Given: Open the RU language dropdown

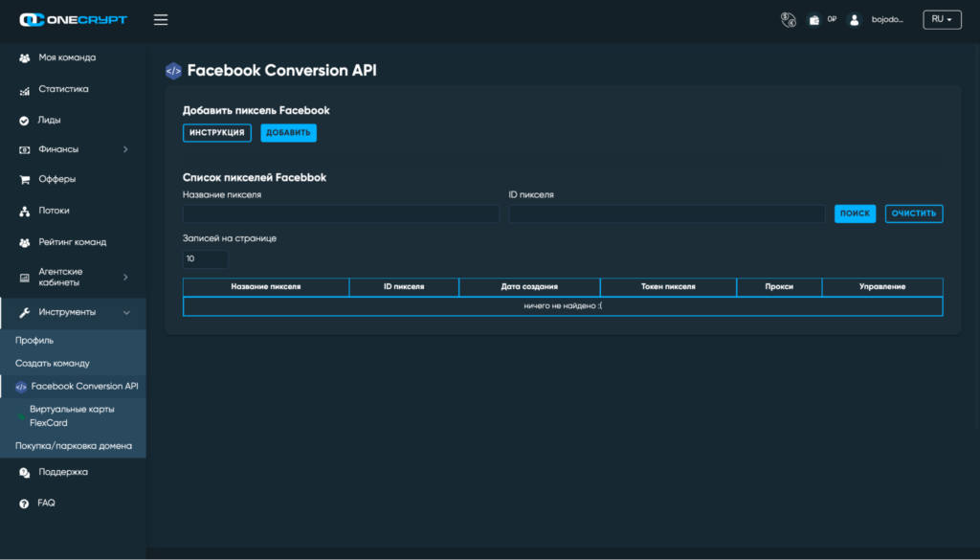Looking at the screenshot, I should click(942, 19).
